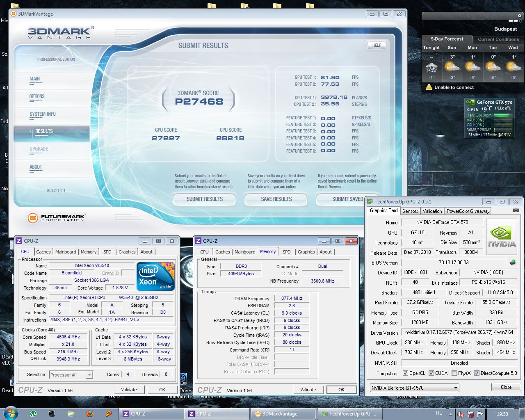Click the P27468 3DMark score
Image resolution: width=525 pixels, height=420 pixels.
click(199, 102)
